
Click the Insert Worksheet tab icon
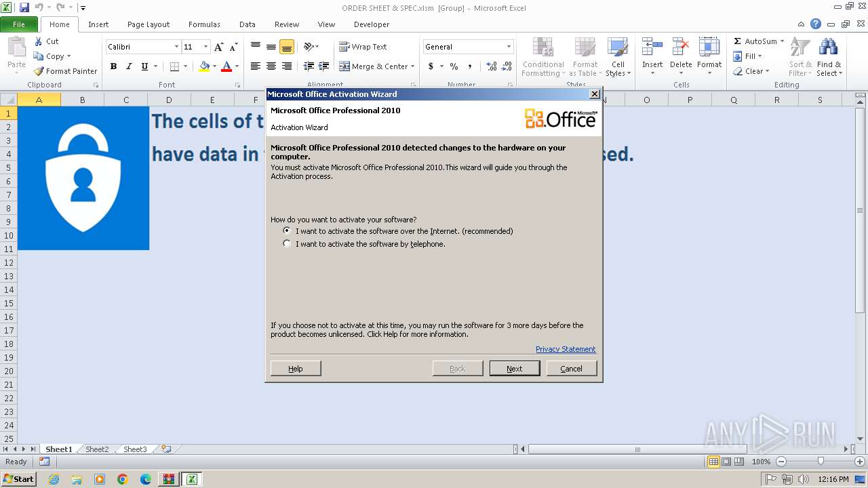166,449
